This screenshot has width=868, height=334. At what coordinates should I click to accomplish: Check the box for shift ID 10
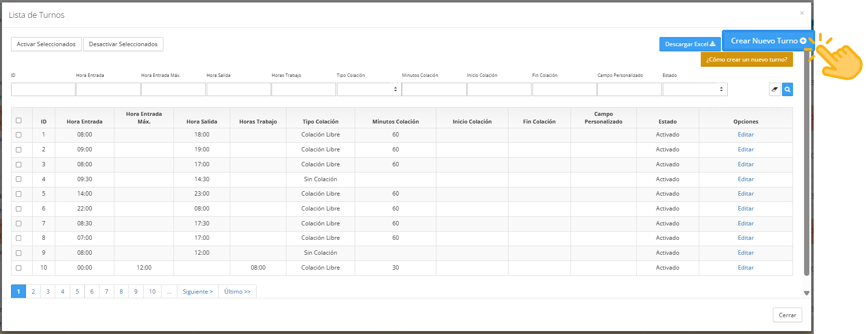(x=19, y=268)
